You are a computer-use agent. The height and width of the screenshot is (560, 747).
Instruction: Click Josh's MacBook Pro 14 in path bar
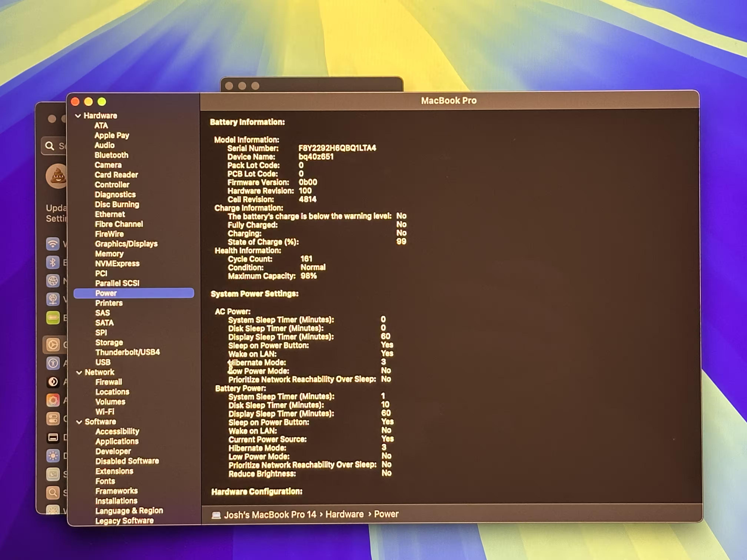point(270,515)
